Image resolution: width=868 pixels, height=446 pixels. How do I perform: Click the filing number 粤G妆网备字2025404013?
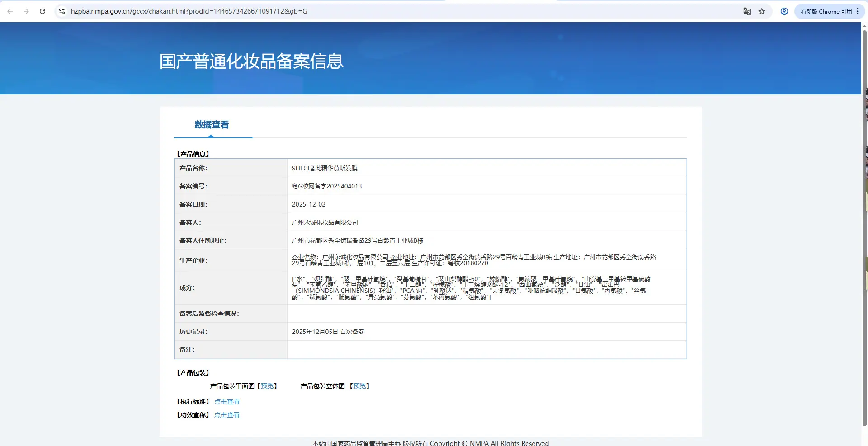point(327,186)
